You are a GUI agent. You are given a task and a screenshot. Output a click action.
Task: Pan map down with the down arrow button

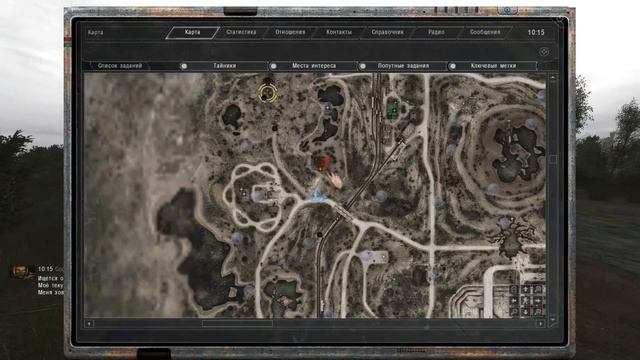point(526,312)
